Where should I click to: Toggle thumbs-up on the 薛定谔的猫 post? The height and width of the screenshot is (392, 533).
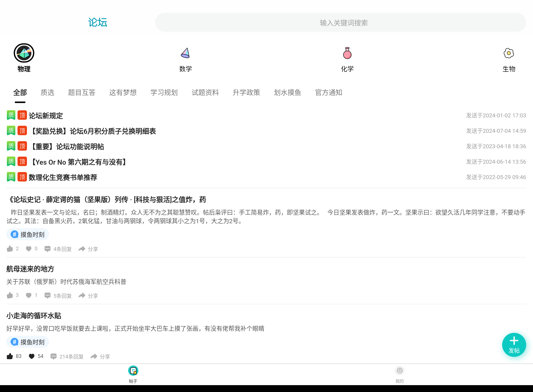(10, 249)
